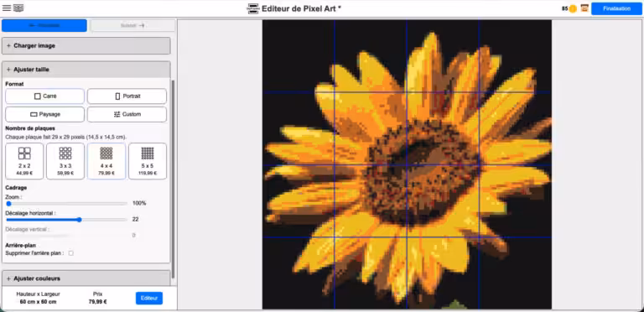Image resolution: width=644 pixels, height=312 pixels.
Task: Click the Suivant next step button
Action: pos(132,25)
